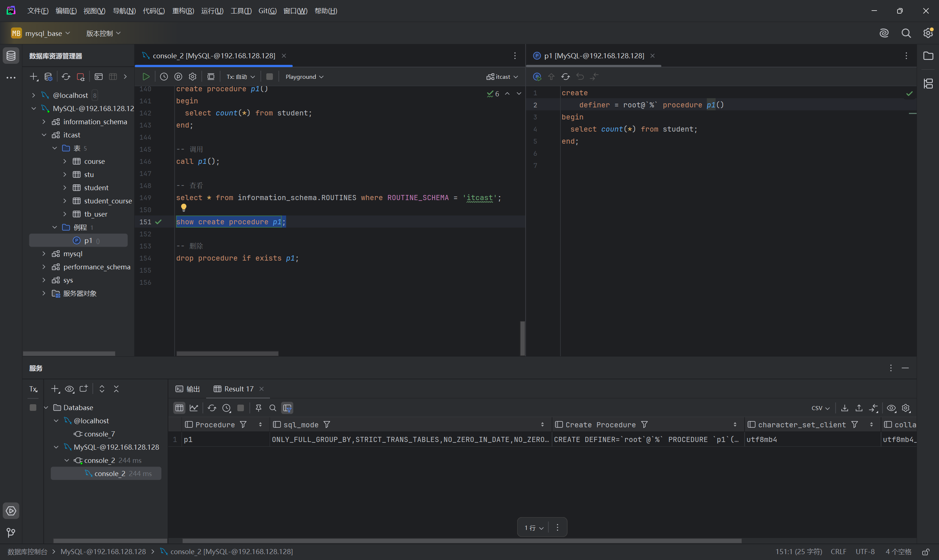The height and width of the screenshot is (560, 939).
Task: Click the yellow intention light bulb
Action: [x=183, y=207]
